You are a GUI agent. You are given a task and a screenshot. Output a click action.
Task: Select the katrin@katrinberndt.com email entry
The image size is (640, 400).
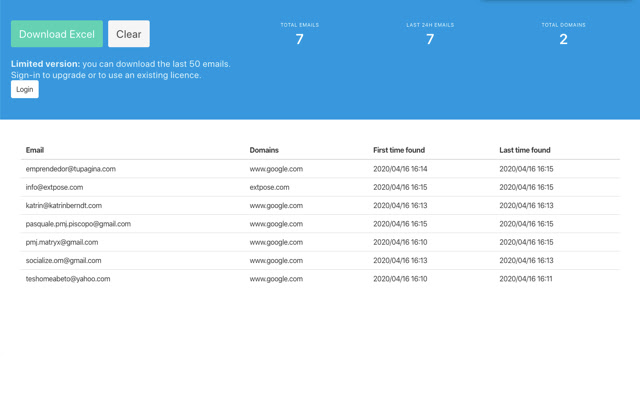coord(64,206)
